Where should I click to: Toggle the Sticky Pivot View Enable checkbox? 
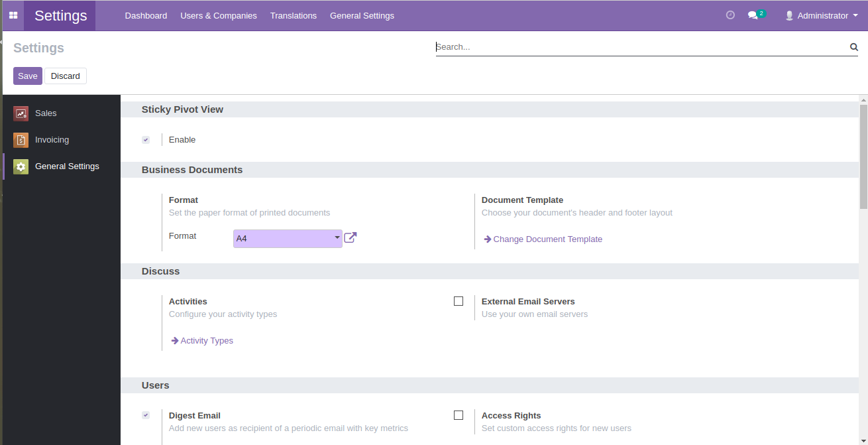[146, 140]
